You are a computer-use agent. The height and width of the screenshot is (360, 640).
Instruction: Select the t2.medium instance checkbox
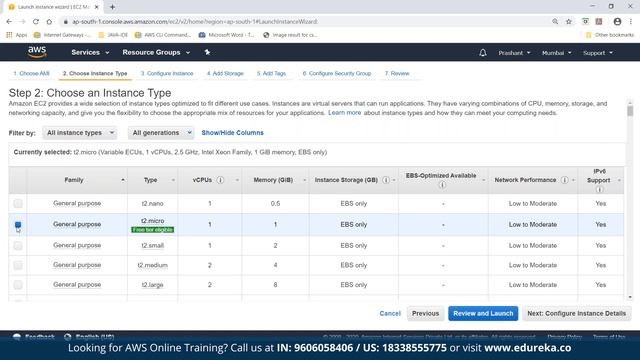18,265
